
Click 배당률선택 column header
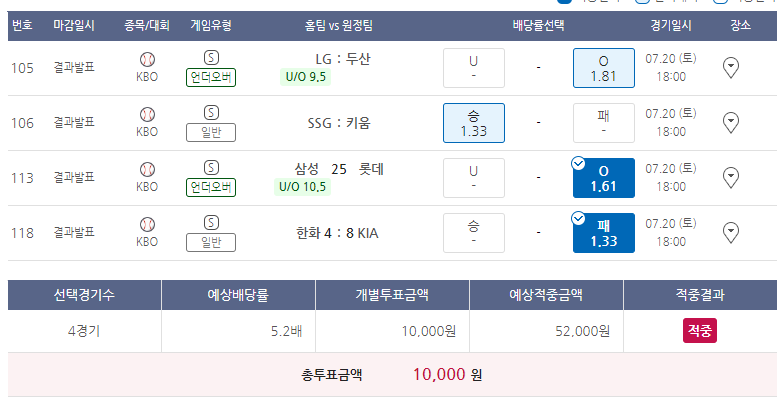pyautogui.click(x=539, y=25)
